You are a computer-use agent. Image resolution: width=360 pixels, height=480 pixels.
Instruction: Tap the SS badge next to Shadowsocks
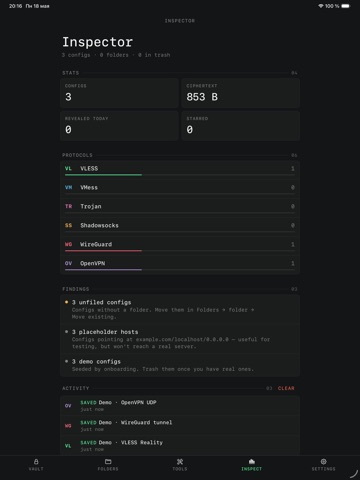click(x=68, y=226)
